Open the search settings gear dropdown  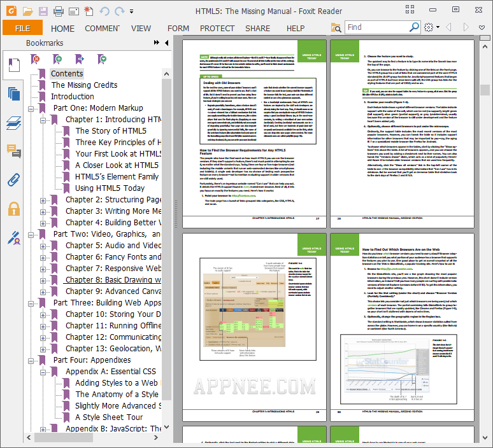(431, 27)
